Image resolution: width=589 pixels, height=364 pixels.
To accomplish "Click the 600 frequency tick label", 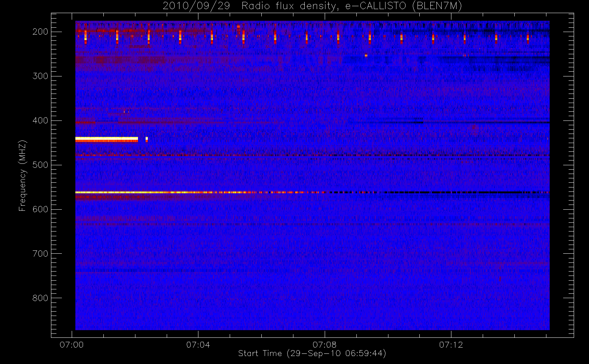I will coord(40,209).
